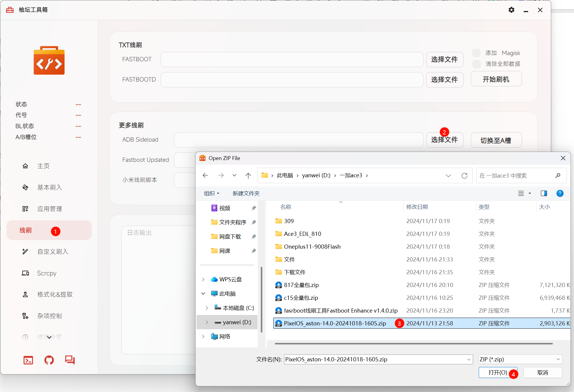Click refresh icon in file dialog
The image size is (574, 392).
pos(464,175)
